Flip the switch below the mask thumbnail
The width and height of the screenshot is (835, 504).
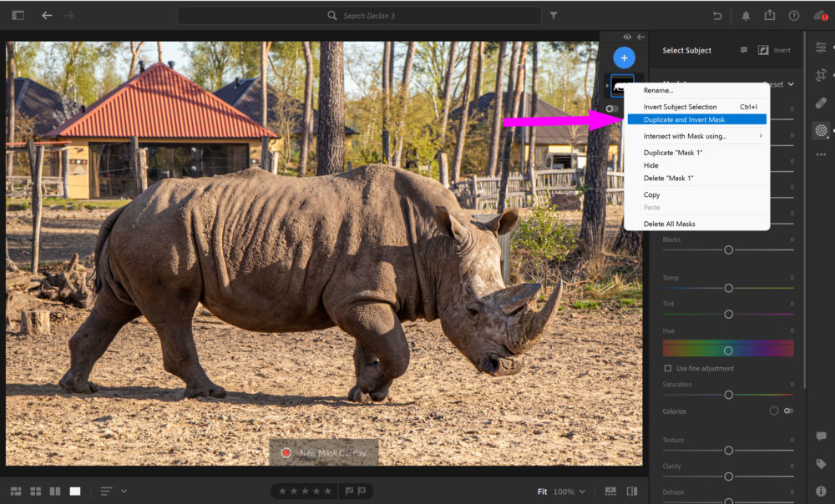pos(611,108)
